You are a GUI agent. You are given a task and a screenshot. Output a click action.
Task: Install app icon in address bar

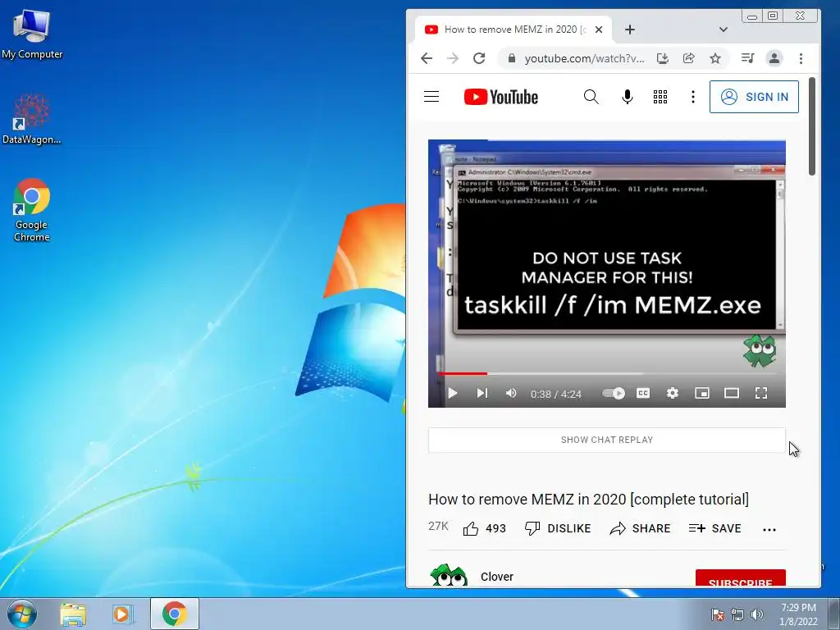pyautogui.click(x=663, y=58)
